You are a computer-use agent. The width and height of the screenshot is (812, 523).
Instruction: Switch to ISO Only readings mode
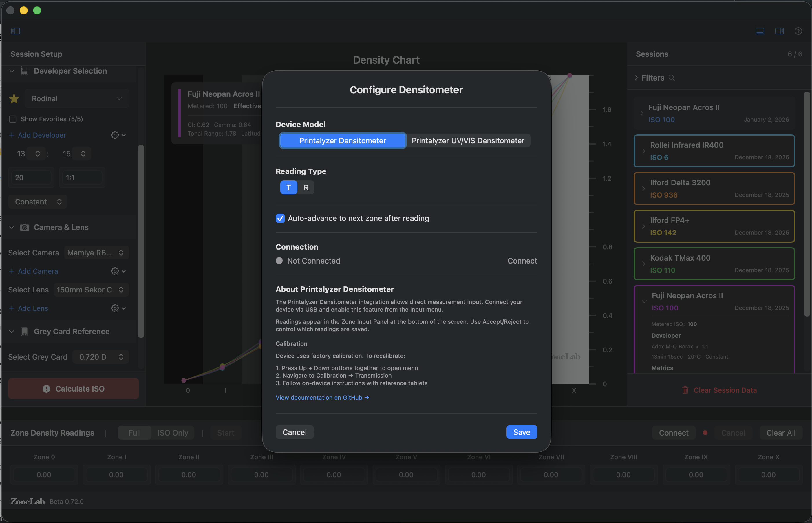(x=173, y=433)
